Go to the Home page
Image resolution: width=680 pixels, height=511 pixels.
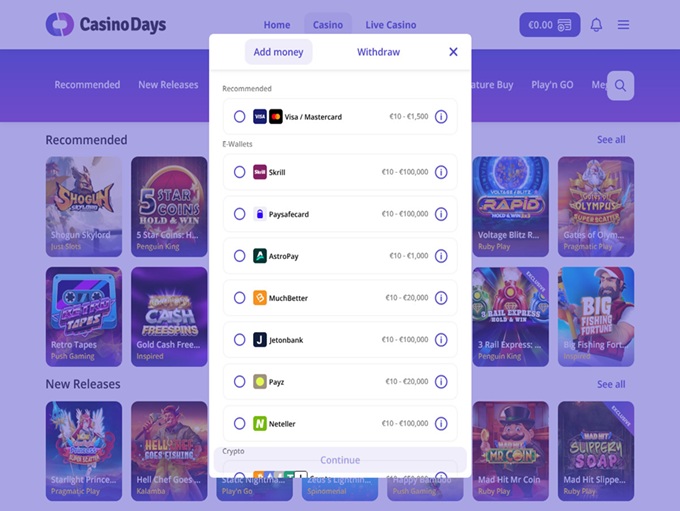(277, 25)
